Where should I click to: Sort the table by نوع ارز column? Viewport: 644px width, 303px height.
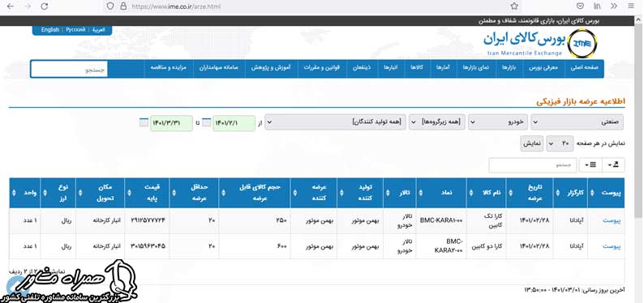point(58,193)
